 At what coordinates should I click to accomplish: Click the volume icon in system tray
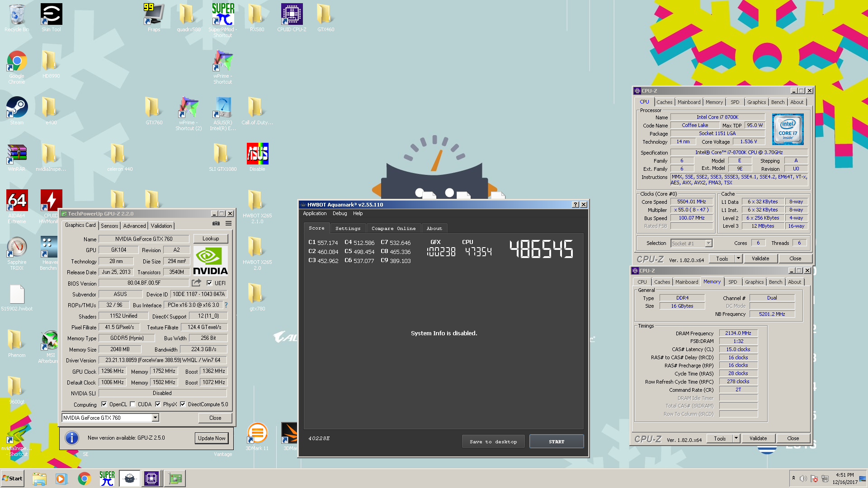803,479
